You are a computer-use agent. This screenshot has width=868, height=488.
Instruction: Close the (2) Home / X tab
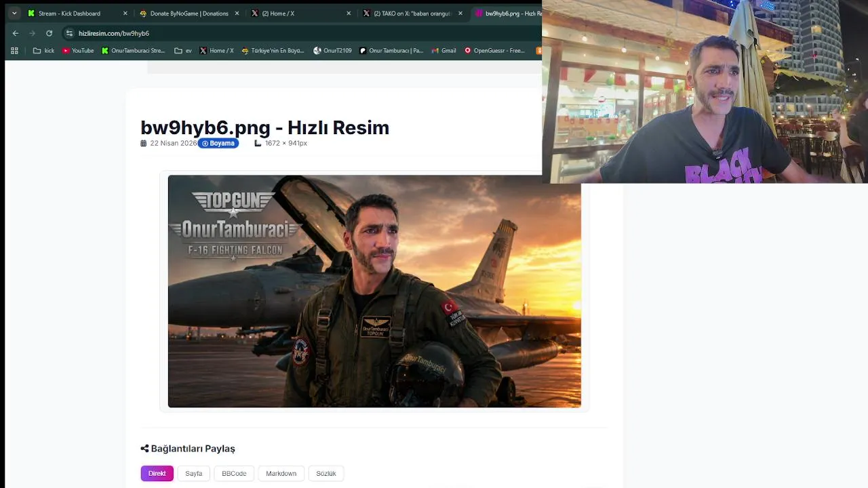(349, 13)
